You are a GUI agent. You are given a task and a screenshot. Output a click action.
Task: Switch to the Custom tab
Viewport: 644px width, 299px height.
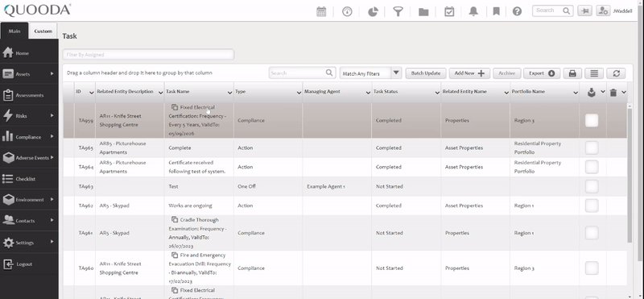pos(43,31)
